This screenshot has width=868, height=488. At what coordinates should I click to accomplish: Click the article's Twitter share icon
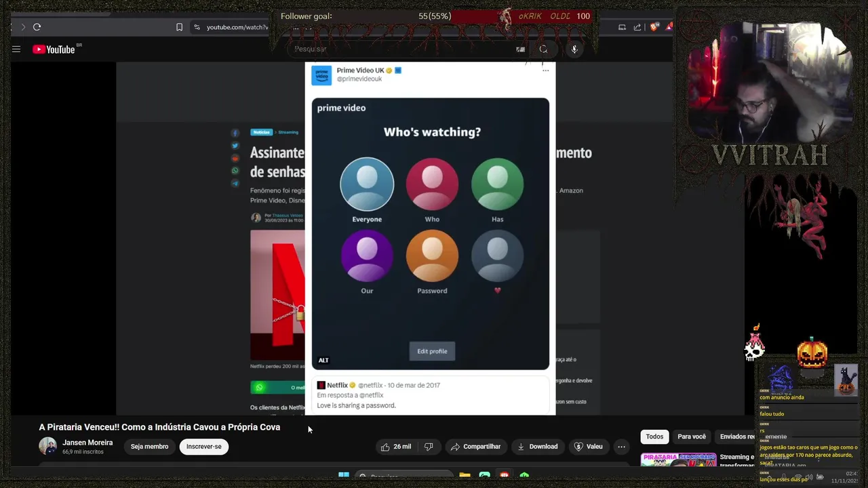235,146
